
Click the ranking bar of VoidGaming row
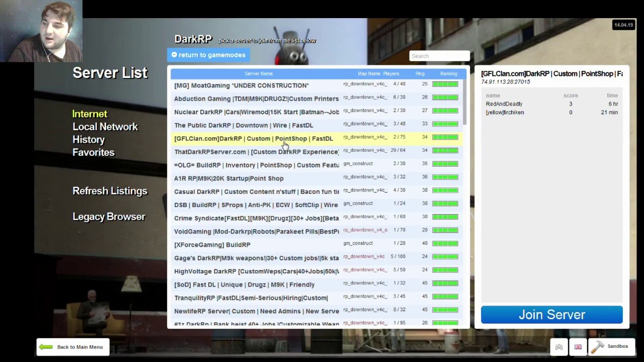coord(445,230)
